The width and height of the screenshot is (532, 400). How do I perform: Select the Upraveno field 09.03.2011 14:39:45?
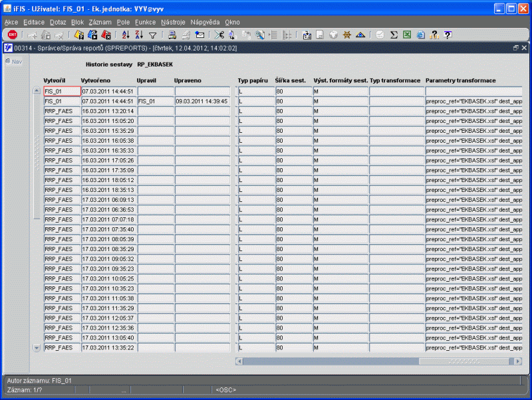pos(201,101)
